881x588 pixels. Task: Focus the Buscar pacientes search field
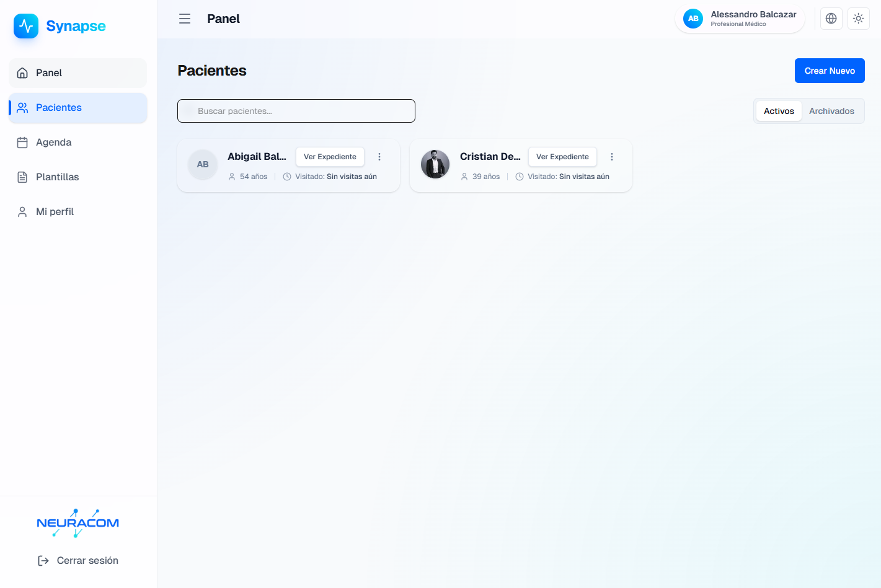point(296,111)
